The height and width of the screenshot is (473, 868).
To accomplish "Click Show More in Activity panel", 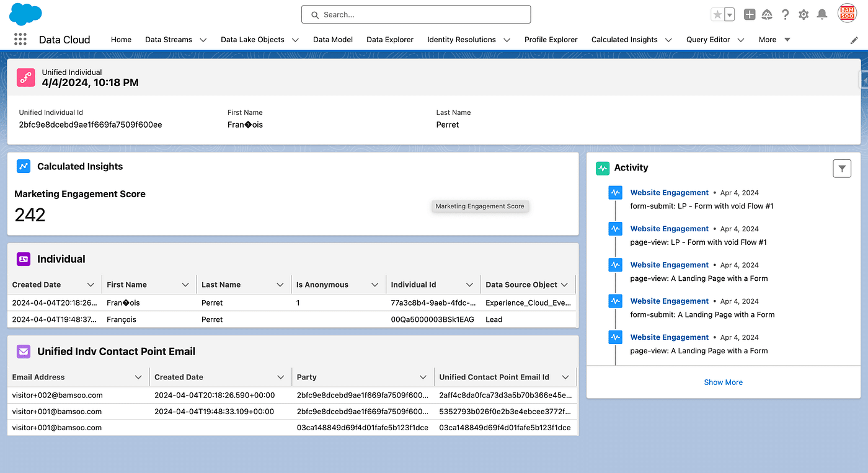I will pyautogui.click(x=723, y=382).
